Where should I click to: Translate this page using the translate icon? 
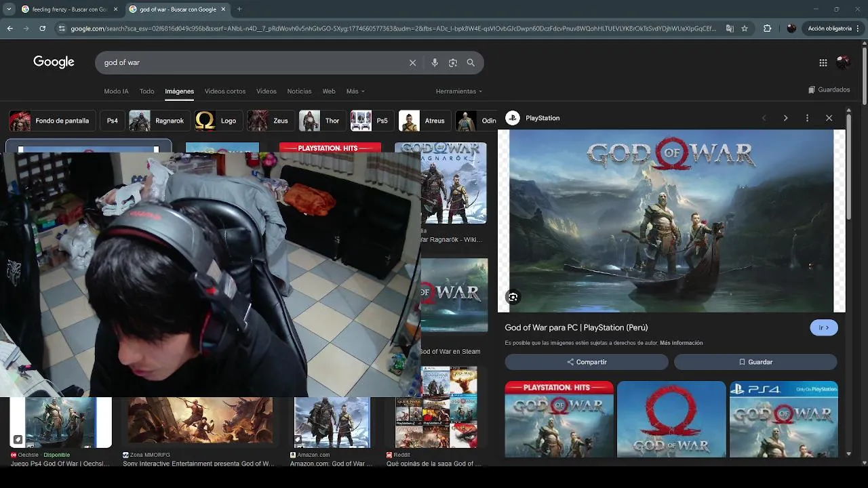(730, 28)
